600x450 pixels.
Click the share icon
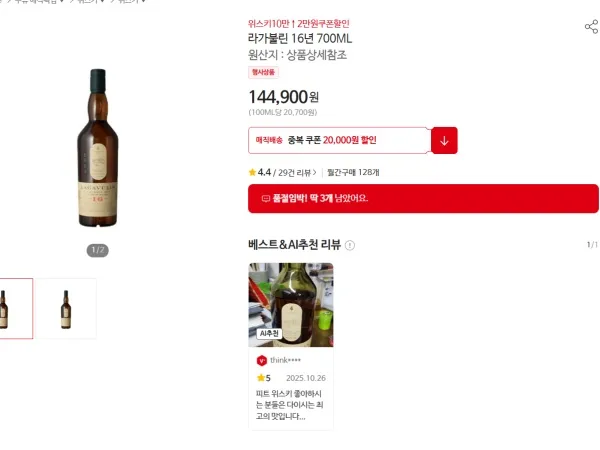pyautogui.click(x=592, y=26)
